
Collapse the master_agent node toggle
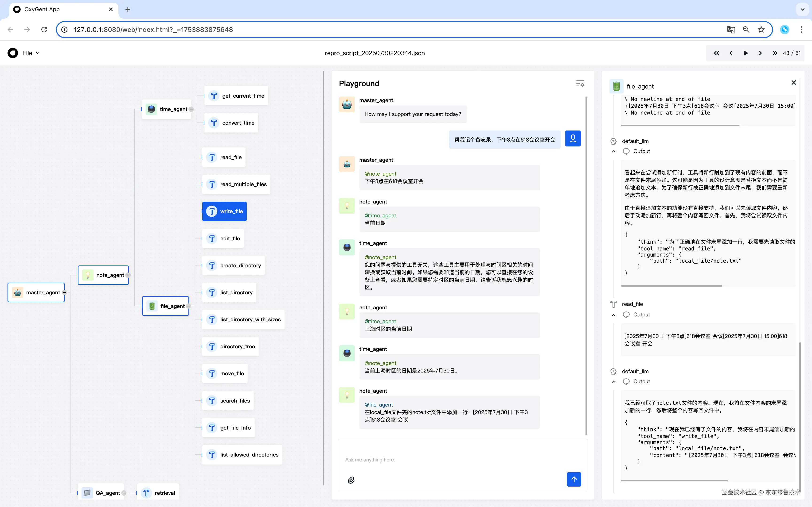point(64,292)
